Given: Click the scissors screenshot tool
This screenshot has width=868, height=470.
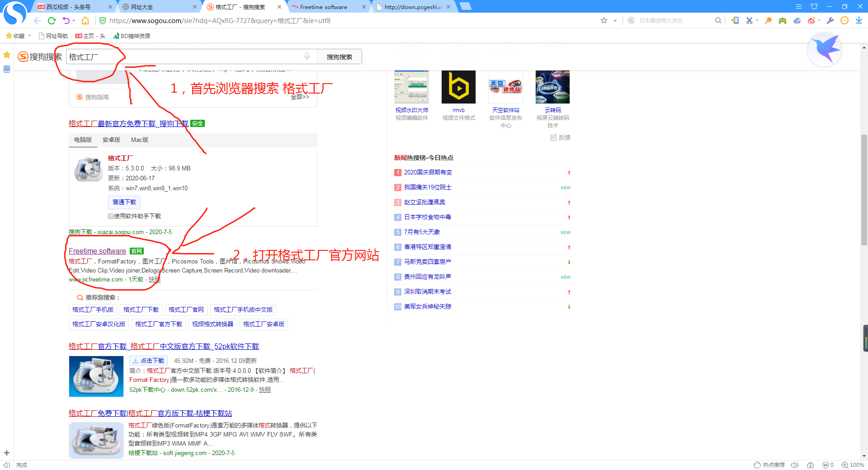Looking at the screenshot, I should 749,20.
